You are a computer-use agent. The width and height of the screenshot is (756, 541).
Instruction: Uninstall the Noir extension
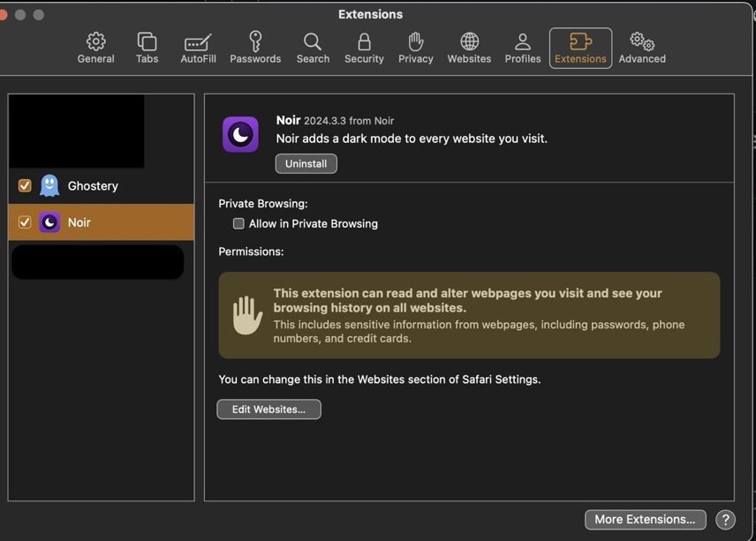pyautogui.click(x=306, y=164)
